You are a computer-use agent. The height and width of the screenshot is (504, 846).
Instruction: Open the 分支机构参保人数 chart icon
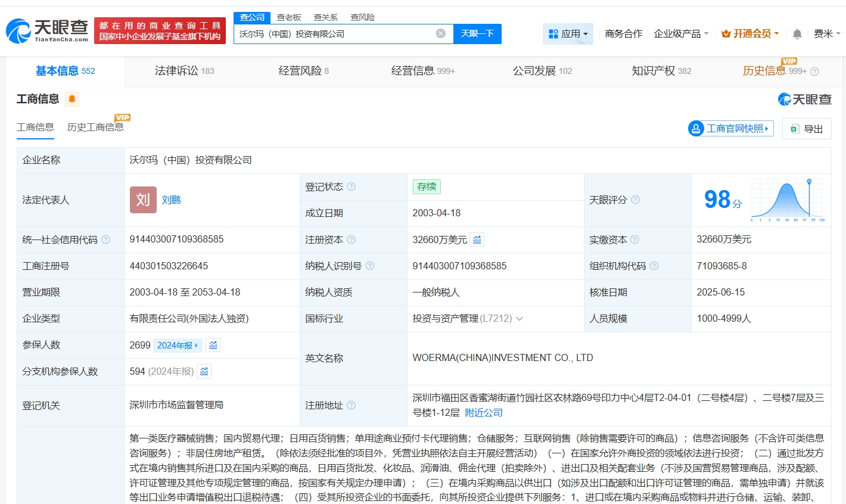click(204, 371)
